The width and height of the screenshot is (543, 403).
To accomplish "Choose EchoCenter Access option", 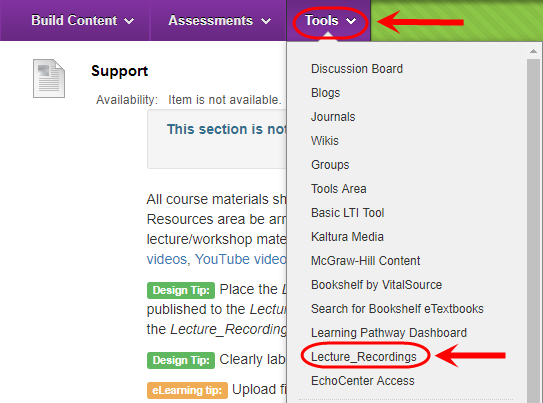I will click(x=363, y=381).
